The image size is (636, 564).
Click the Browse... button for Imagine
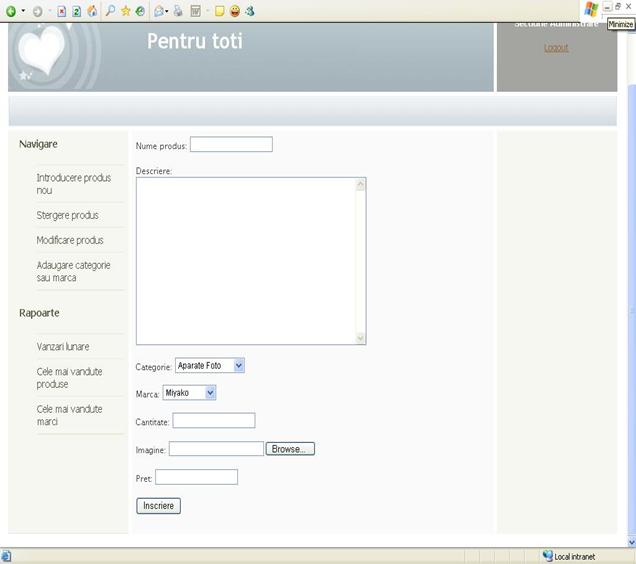(290, 449)
